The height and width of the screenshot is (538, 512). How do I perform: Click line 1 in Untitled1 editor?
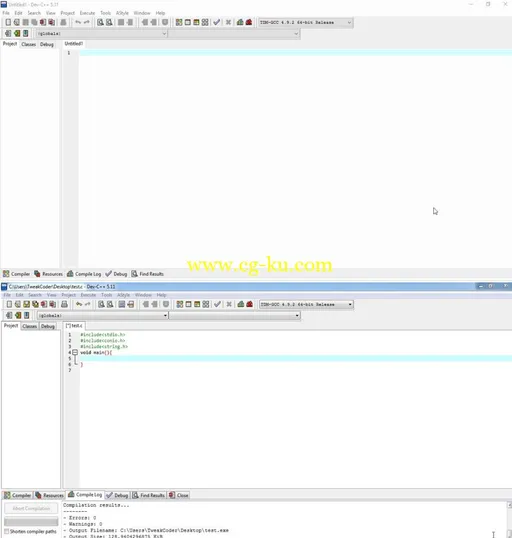[295, 53]
